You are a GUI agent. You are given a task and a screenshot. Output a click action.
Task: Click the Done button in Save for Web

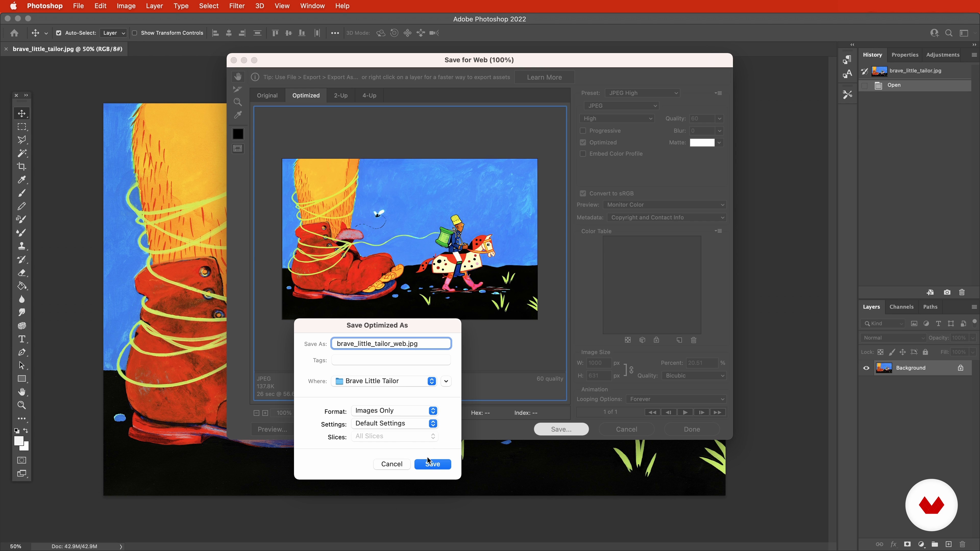(692, 429)
